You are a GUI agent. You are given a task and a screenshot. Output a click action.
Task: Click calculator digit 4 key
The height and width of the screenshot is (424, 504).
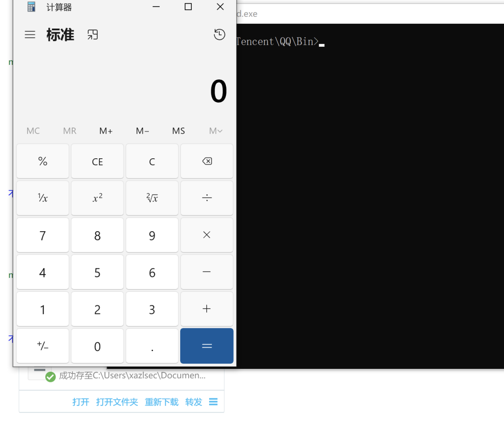click(43, 272)
